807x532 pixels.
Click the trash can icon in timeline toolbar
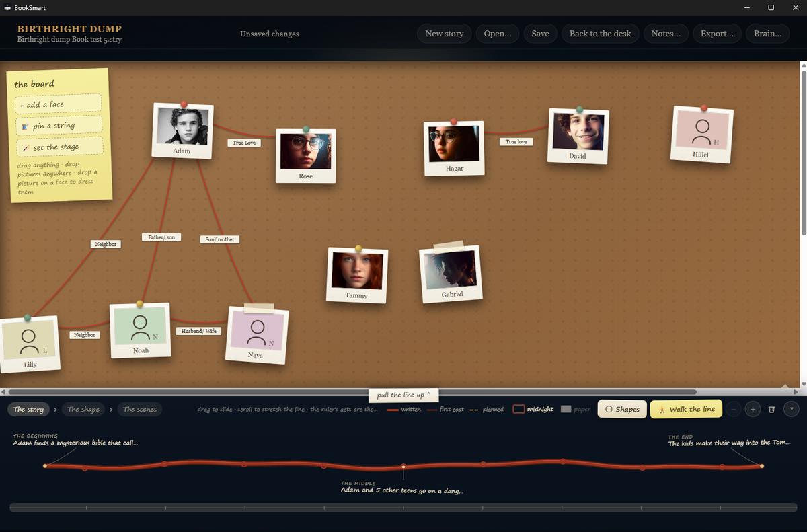coord(772,409)
